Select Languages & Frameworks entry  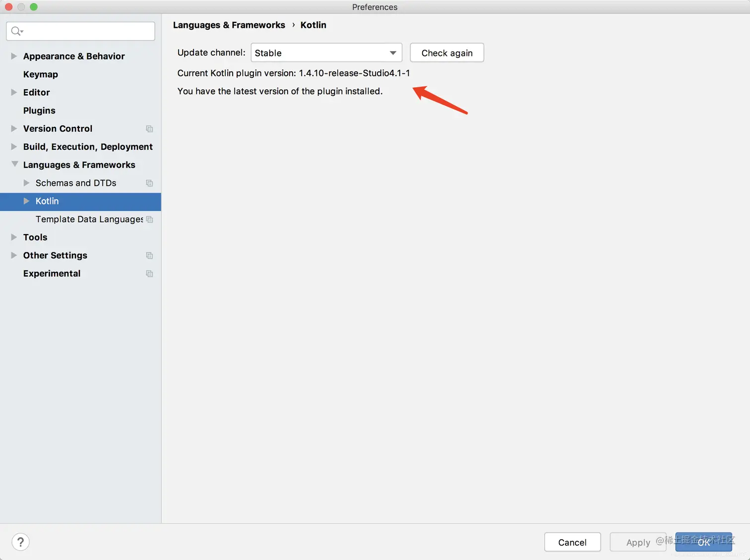79,165
